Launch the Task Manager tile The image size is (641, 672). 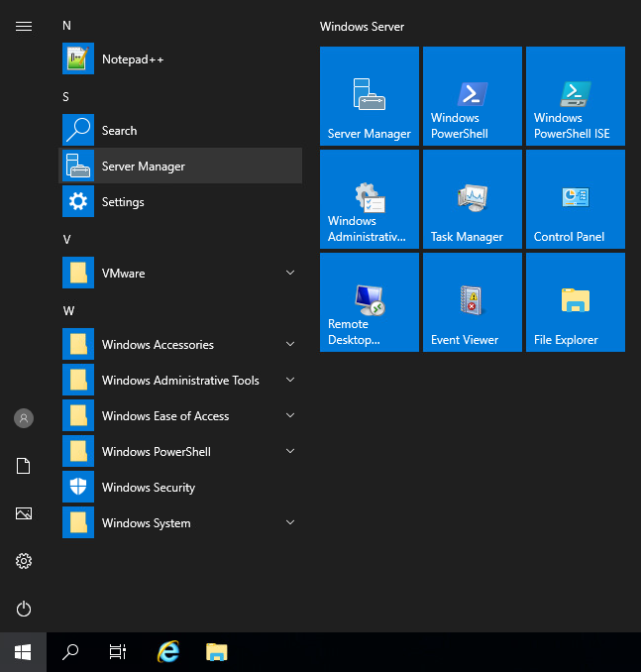pos(473,199)
